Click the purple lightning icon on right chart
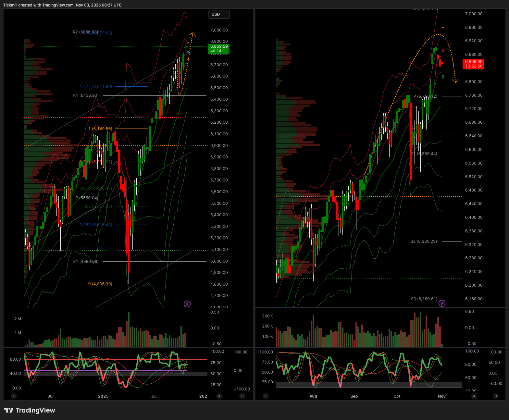Screen dimensions: 509x420 pyautogui.click(x=442, y=303)
